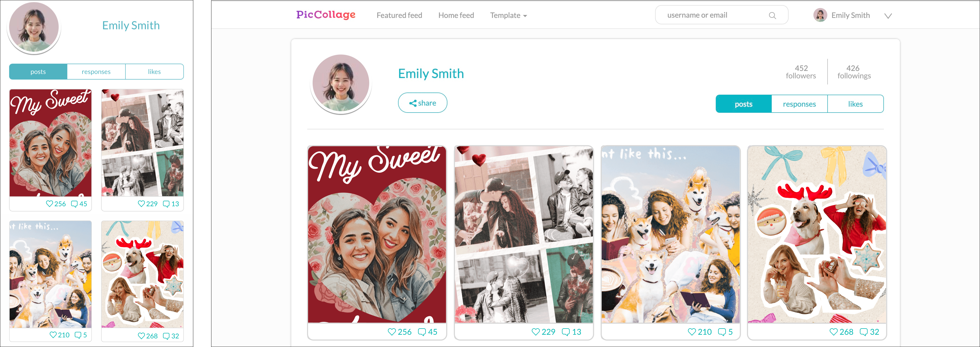Tap the comment bubble beside 13 in the mobile view
This screenshot has width=980, height=347.
[x=166, y=204]
